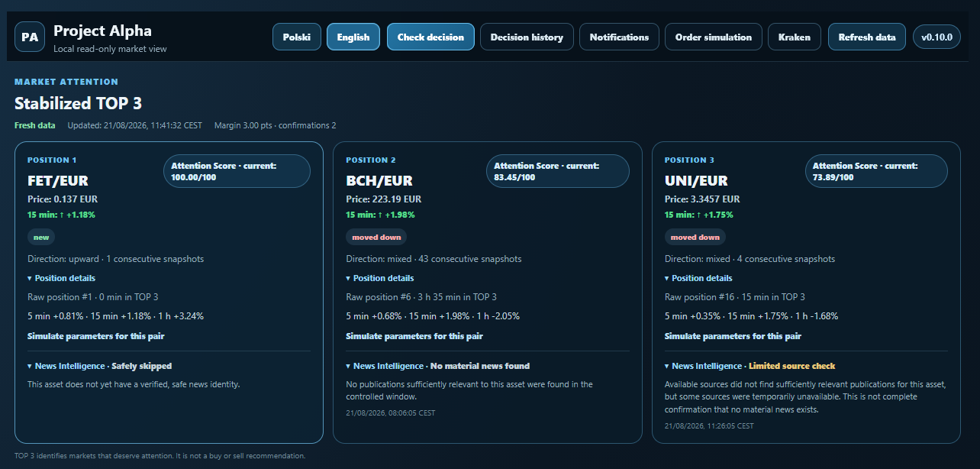Screen dimensions: 980x469
Task: Click 'Direction: mixed · 43 consecutive snapshots'
Action: click(x=434, y=259)
